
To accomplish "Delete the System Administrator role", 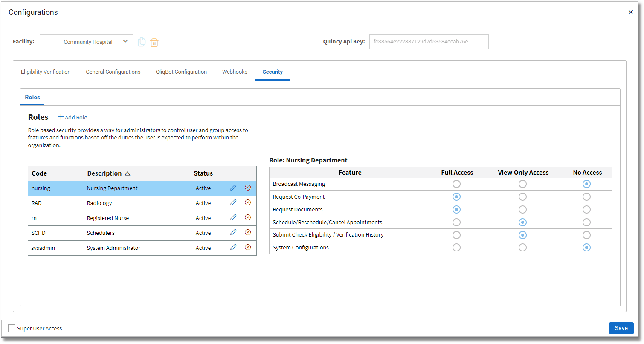I will [x=248, y=247].
